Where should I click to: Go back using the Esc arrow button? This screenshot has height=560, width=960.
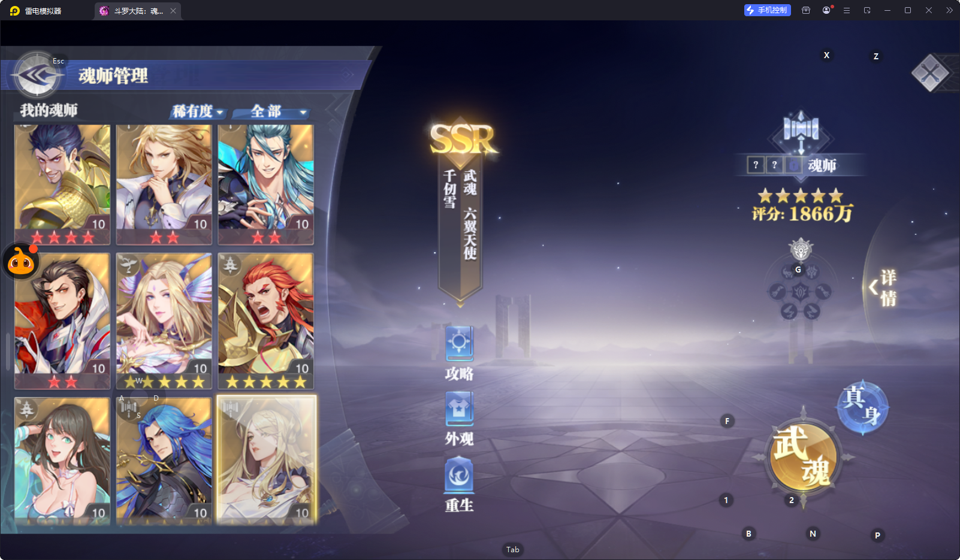click(x=37, y=75)
